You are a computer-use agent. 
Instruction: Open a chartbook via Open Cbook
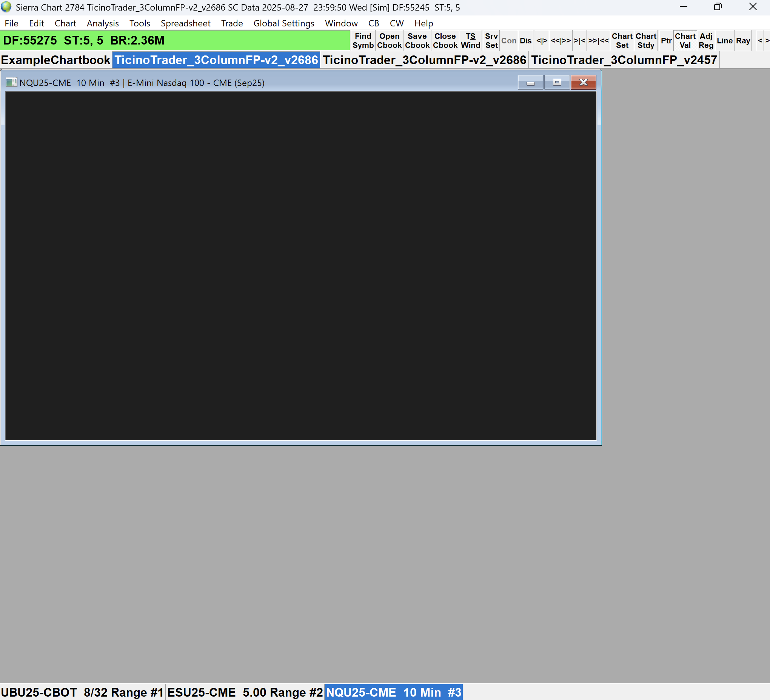point(389,40)
